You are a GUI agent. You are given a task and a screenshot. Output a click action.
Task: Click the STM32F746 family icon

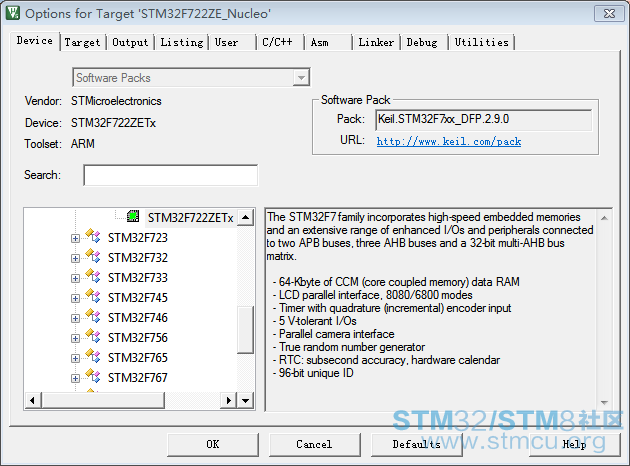pyautogui.click(x=93, y=316)
